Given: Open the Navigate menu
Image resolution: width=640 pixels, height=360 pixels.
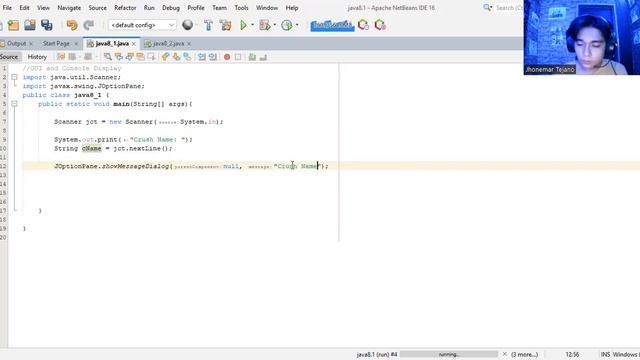Looking at the screenshot, I should pyautogui.click(x=69, y=8).
